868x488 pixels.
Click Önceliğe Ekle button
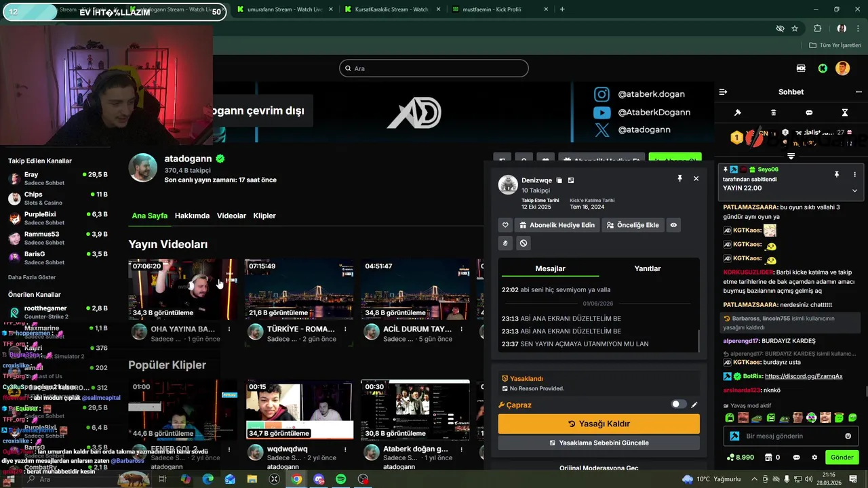(x=632, y=225)
